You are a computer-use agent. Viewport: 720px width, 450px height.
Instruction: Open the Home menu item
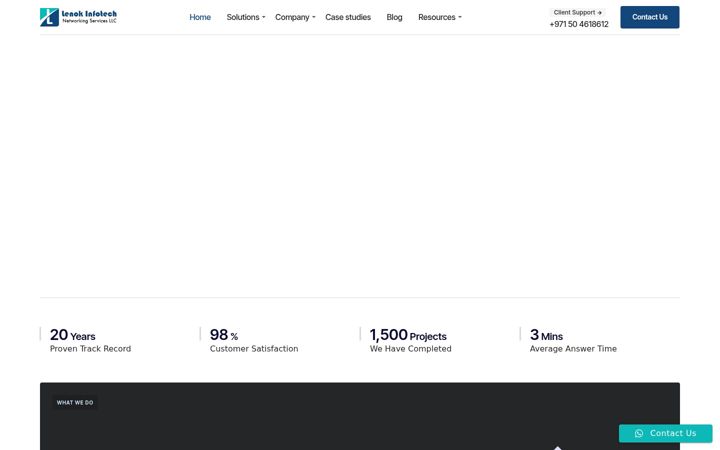coord(200,17)
